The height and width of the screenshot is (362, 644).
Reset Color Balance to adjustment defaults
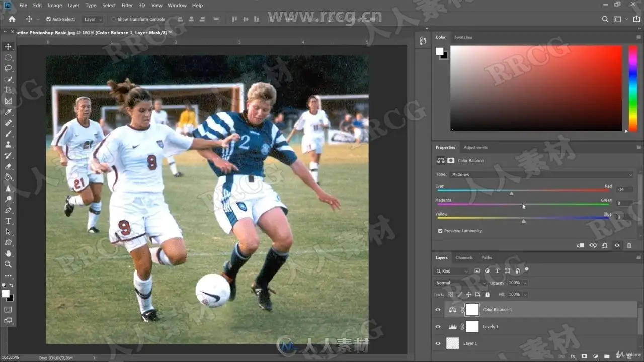click(605, 245)
